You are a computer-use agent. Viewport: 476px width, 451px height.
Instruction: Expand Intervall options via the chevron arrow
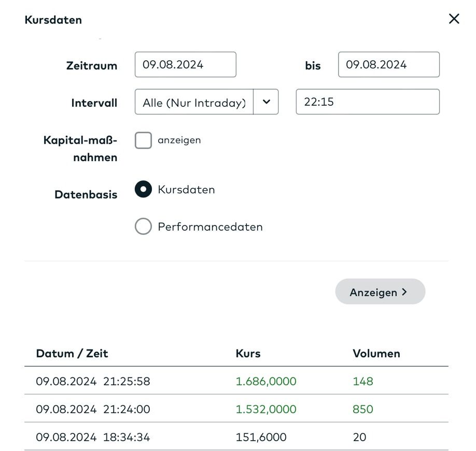pyautogui.click(x=266, y=102)
